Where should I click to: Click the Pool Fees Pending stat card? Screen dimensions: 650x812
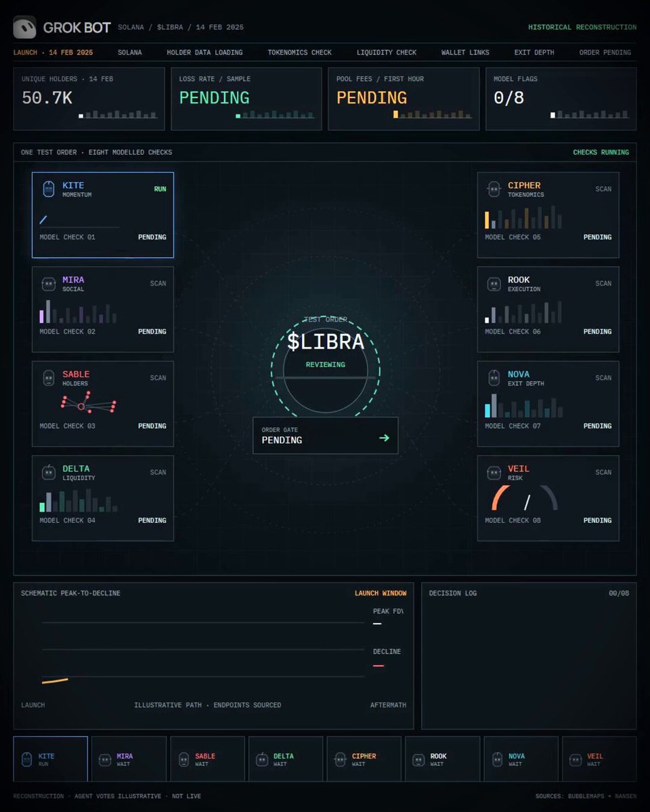click(x=404, y=99)
